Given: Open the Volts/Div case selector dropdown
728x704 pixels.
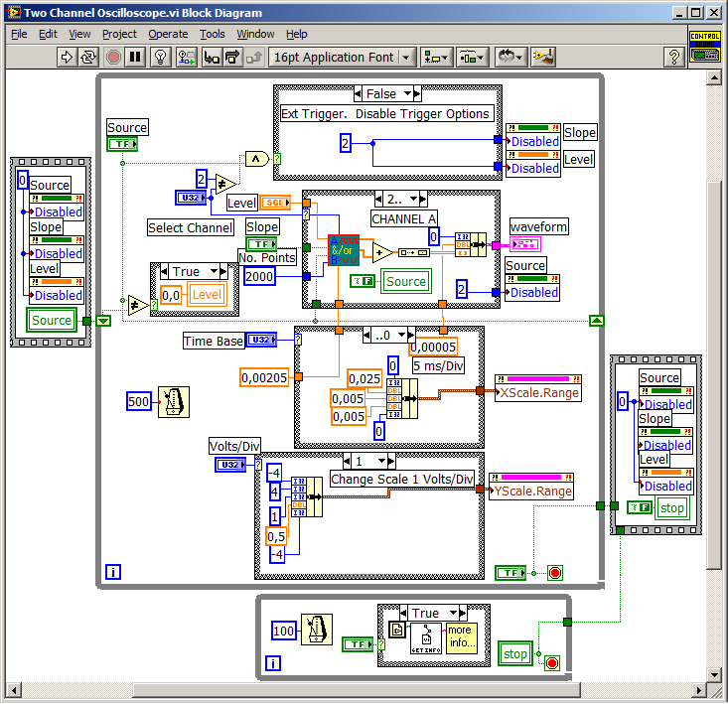Looking at the screenshot, I should (x=382, y=461).
